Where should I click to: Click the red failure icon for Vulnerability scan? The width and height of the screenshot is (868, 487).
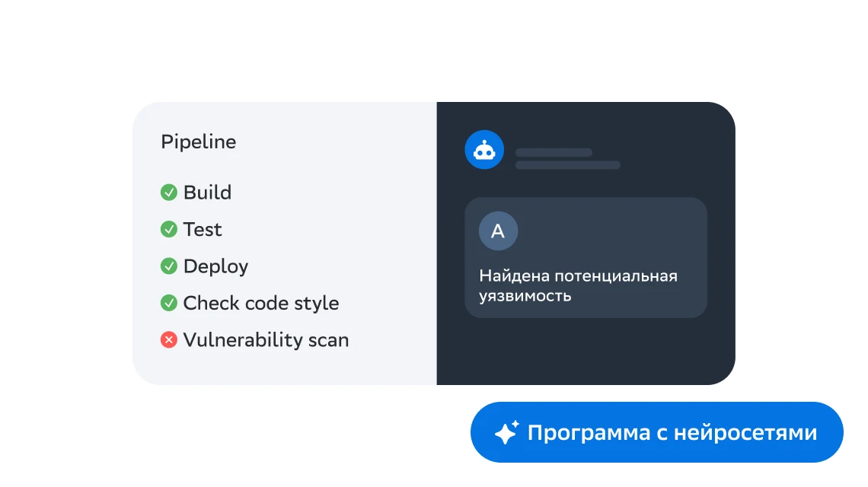(x=169, y=340)
